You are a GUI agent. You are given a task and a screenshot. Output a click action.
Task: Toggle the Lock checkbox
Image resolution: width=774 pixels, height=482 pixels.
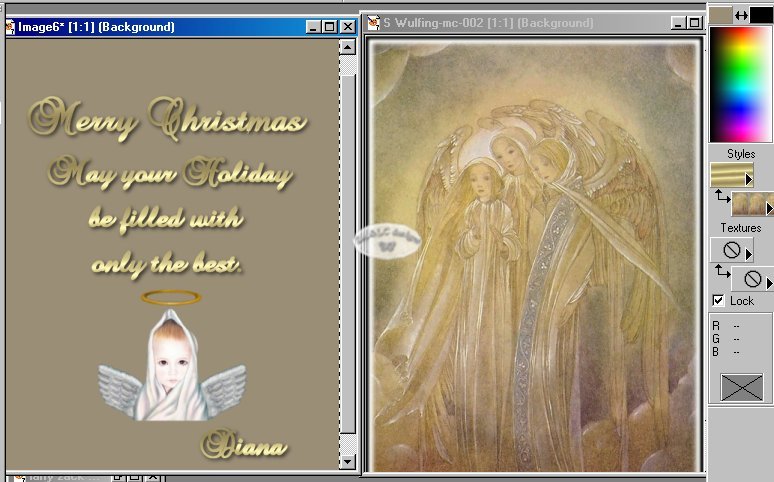(x=718, y=300)
